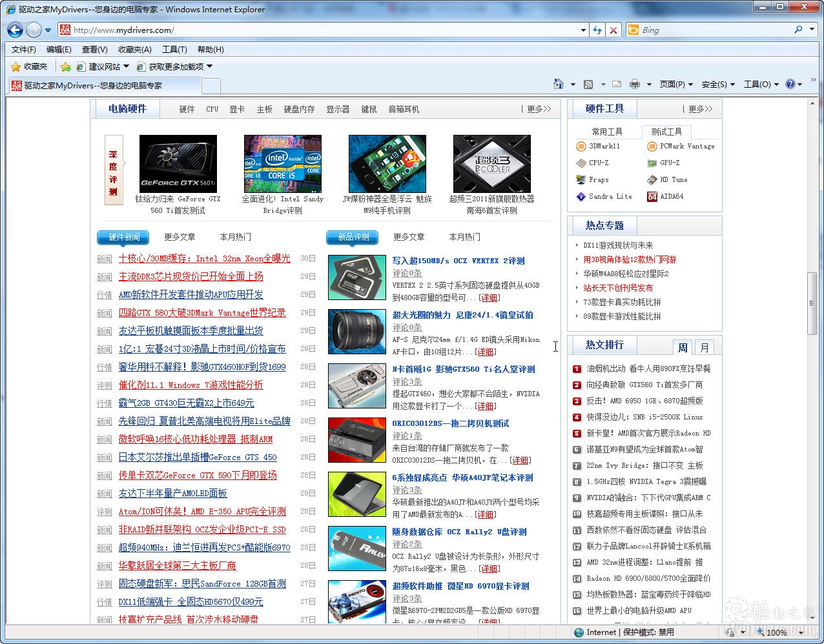Open the 安全(S) dropdown menu

pyautogui.click(x=717, y=85)
